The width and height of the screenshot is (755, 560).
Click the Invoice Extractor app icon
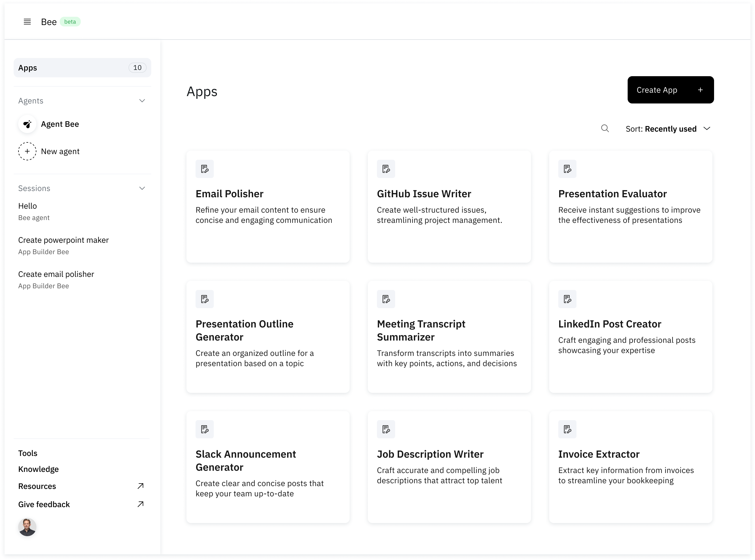pos(567,429)
